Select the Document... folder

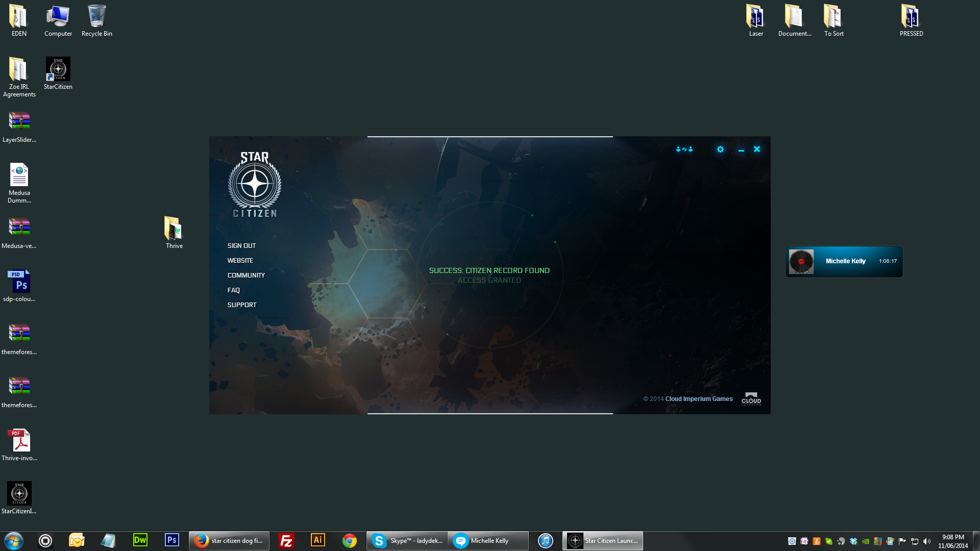(x=795, y=21)
